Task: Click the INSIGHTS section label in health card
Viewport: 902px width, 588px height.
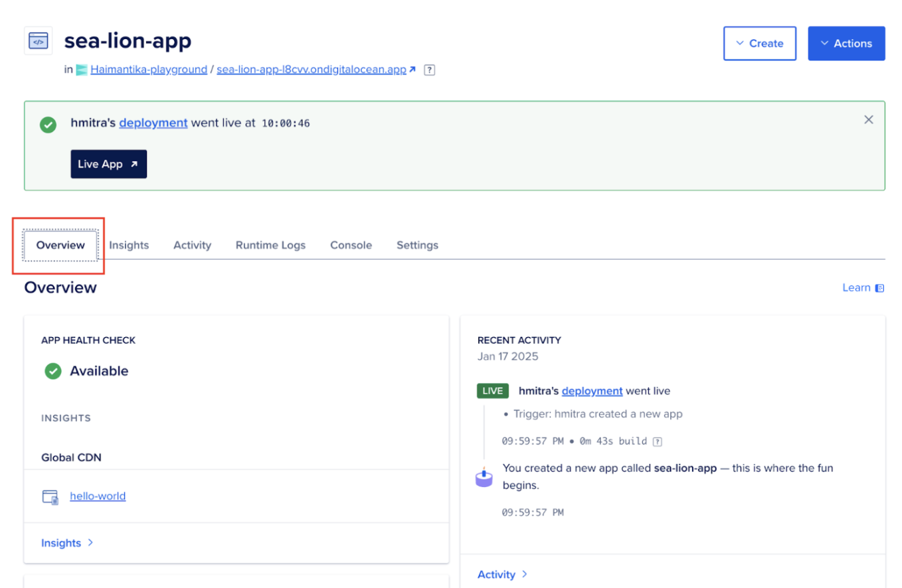Action: 66,418
